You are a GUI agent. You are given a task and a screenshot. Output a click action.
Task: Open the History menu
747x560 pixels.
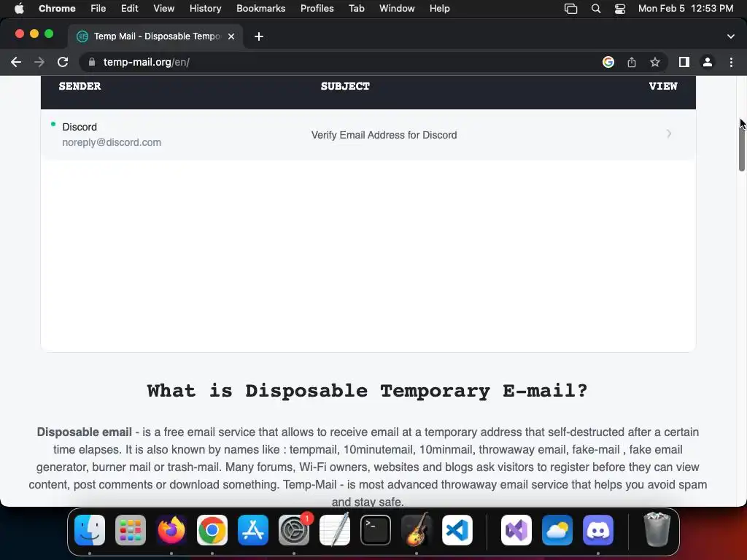(x=205, y=8)
